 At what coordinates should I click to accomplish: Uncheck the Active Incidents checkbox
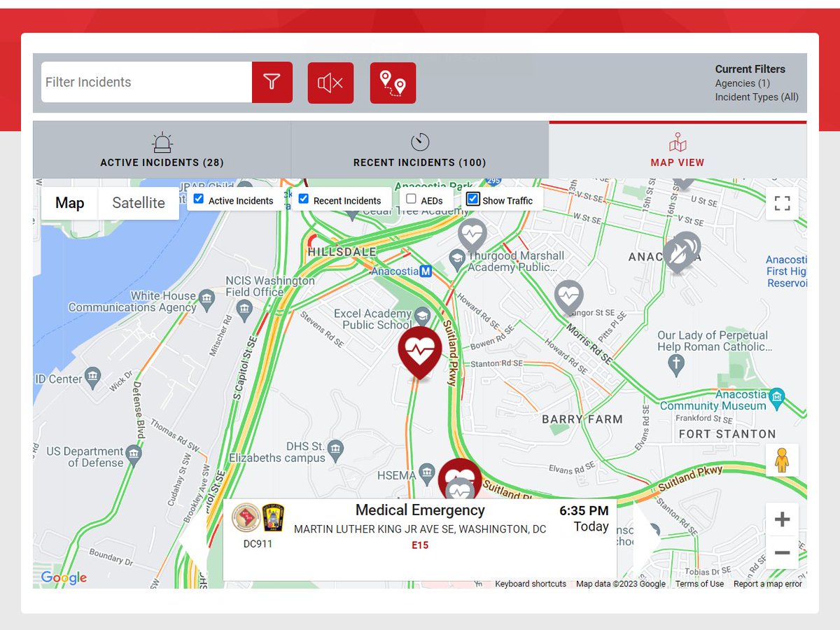click(199, 199)
